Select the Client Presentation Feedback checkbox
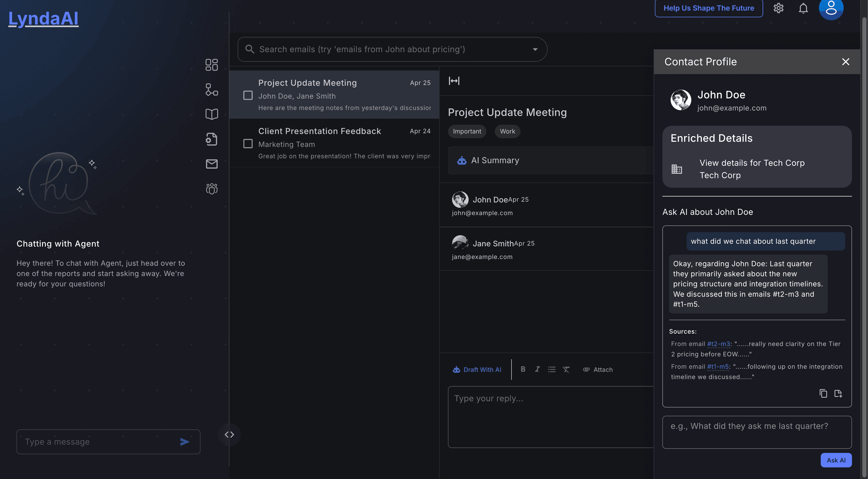Image resolution: width=868 pixels, height=479 pixels. [x=248, y=144]
